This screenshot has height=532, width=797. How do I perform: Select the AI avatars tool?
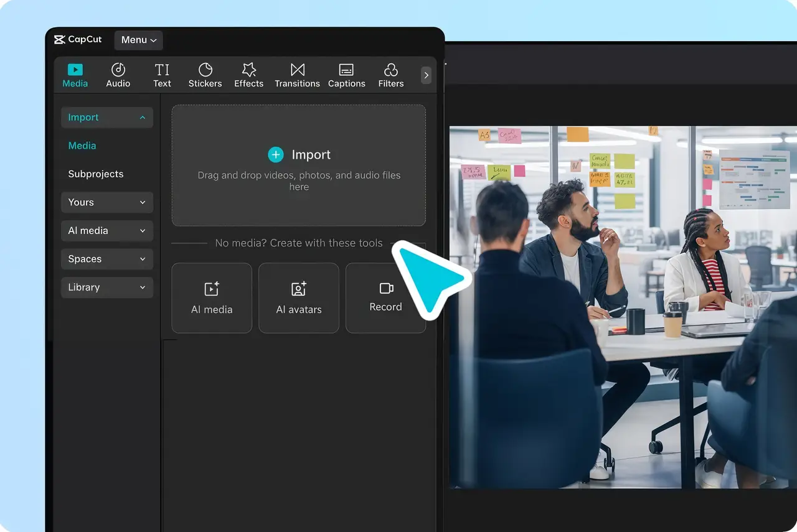tap(298, 297)
